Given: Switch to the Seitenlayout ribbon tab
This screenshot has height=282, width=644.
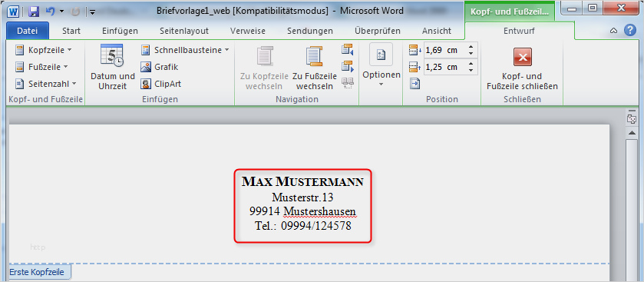Looking at the screenshot, I should click(x=184, y=31).
